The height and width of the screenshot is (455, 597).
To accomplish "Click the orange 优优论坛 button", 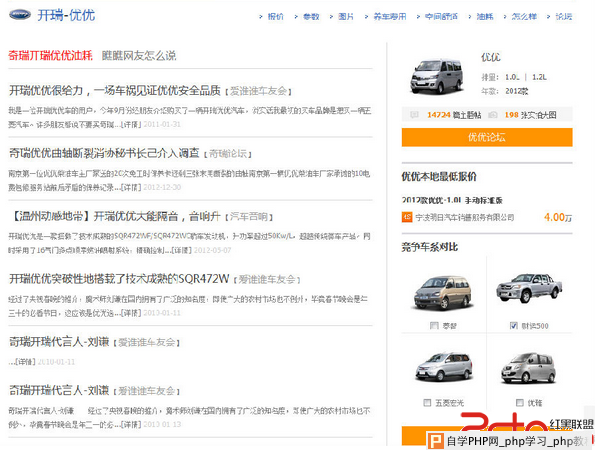I will (487, 137).
